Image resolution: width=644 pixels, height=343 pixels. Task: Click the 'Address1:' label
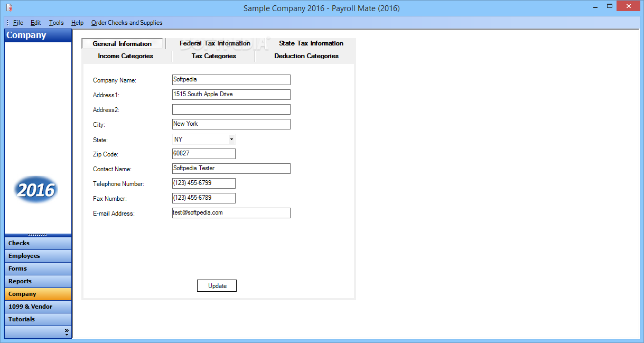[x=106, y=95]
